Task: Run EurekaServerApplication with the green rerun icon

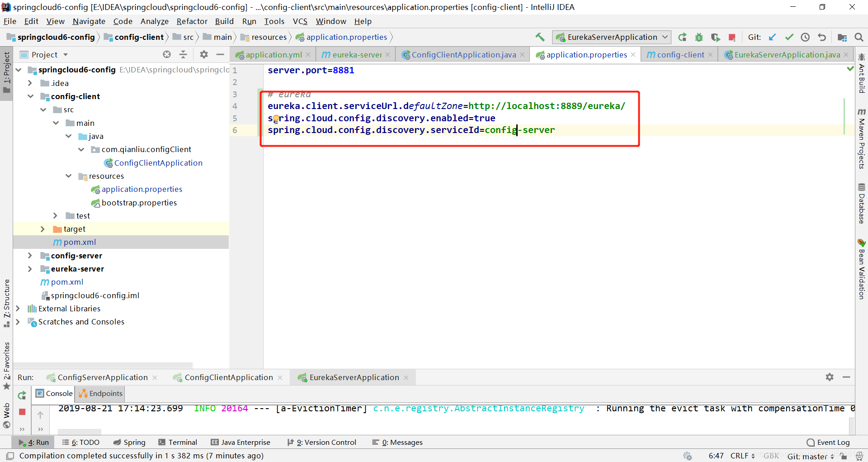Action: tap(682, 37)
